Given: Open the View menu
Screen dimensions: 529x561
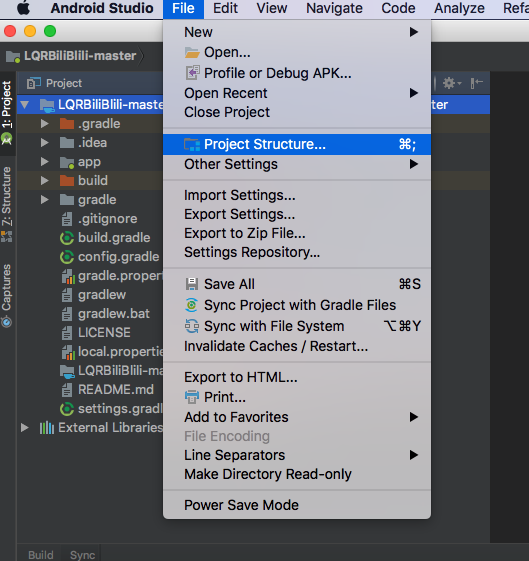Looking at the screenshot, I should tap(272, 8).
